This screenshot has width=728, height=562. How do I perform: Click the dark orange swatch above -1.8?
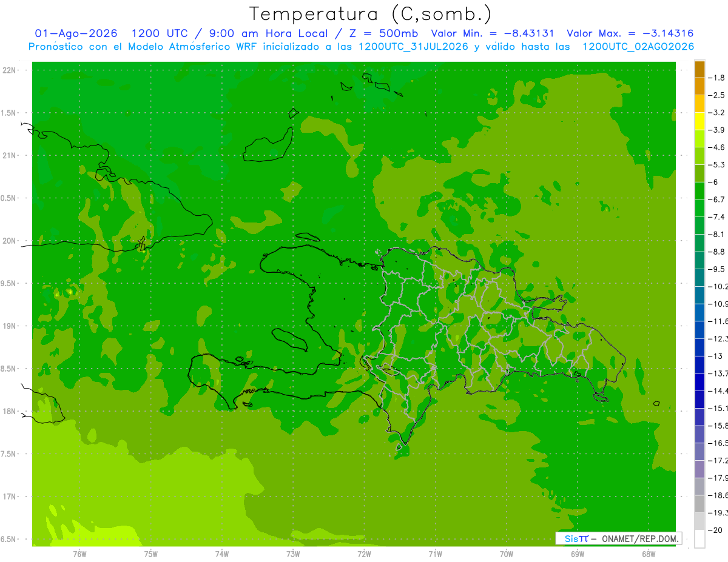coord(699,69)
